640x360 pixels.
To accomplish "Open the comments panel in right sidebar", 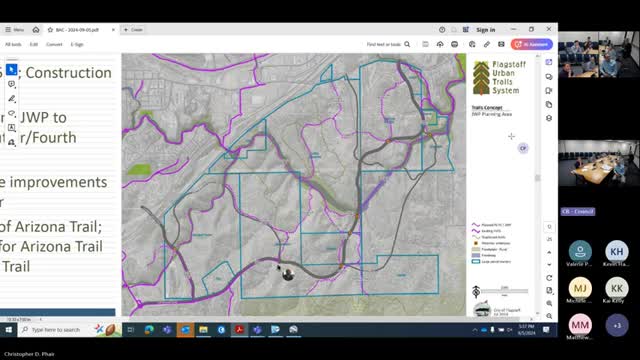I will [x=549, y=77].
